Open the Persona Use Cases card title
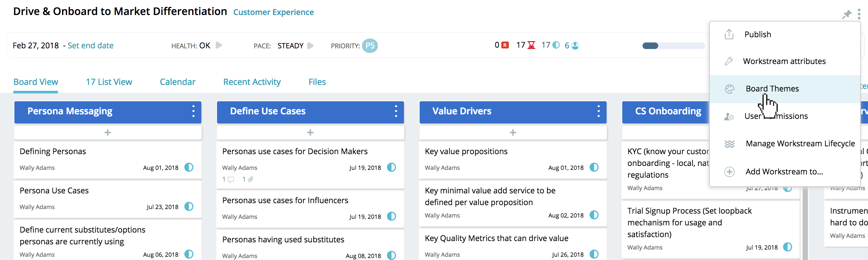 pyautogui.click(x=54, y=191)
